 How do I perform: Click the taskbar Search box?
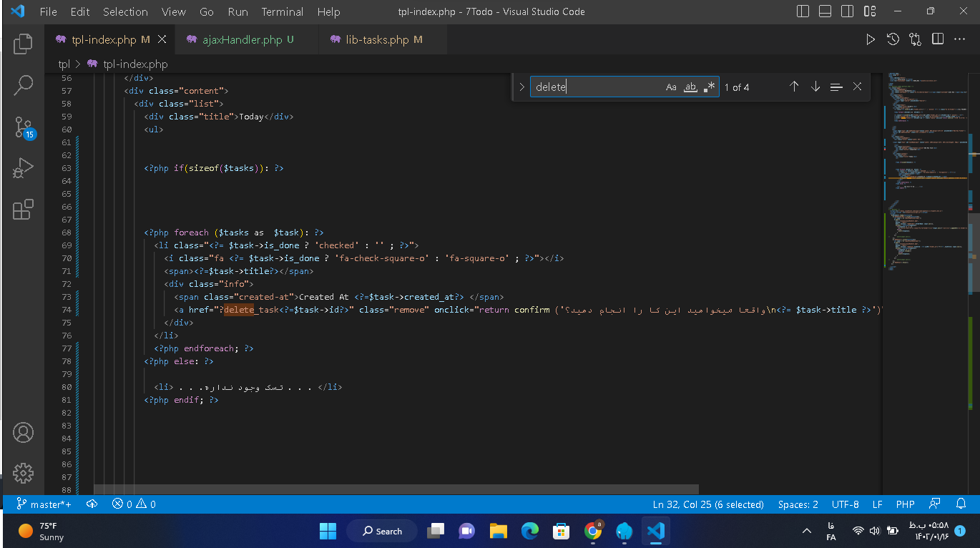click(382, 531)
